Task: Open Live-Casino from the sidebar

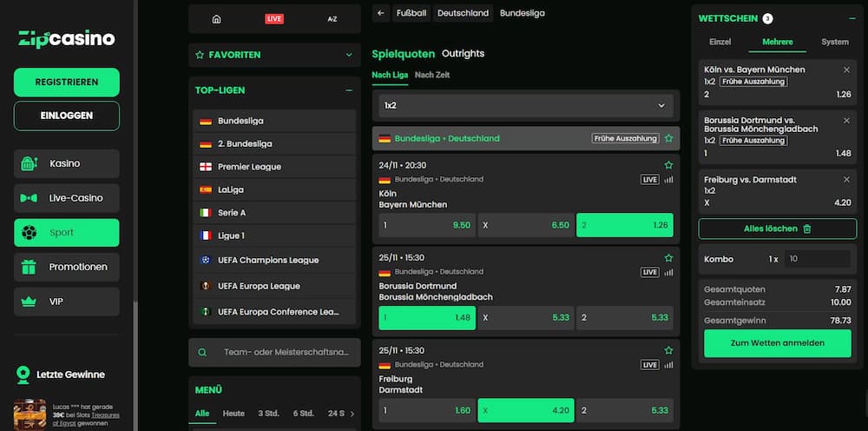Action: coord(67,198)
